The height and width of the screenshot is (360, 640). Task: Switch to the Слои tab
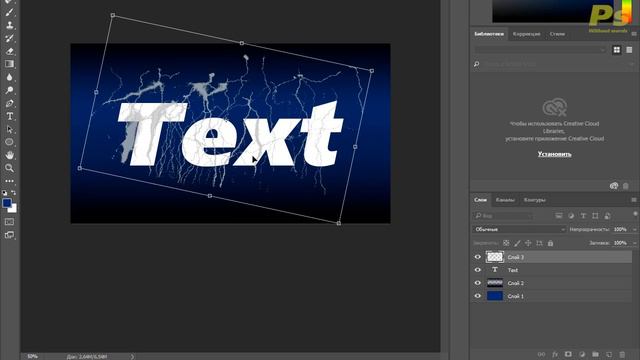coord(480,200)
